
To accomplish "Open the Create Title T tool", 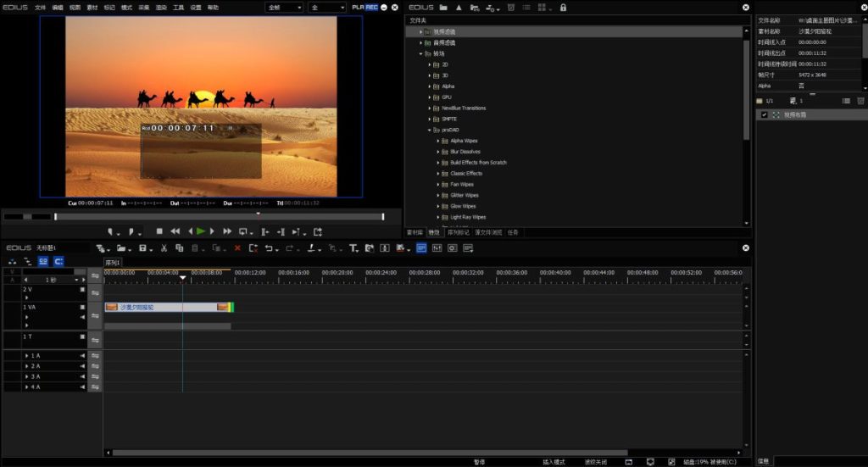I will 353,247.
